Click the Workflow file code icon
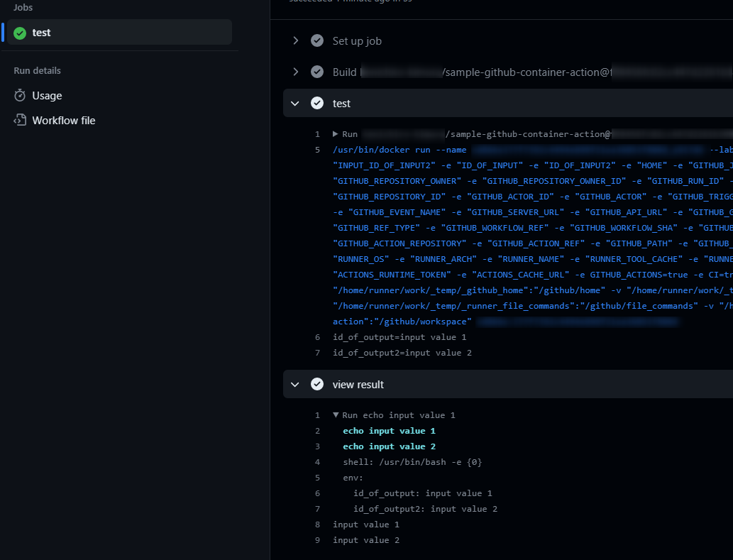The width and height of the screenshot is (733, 560). pyautogui.click(x=20, y=120)
